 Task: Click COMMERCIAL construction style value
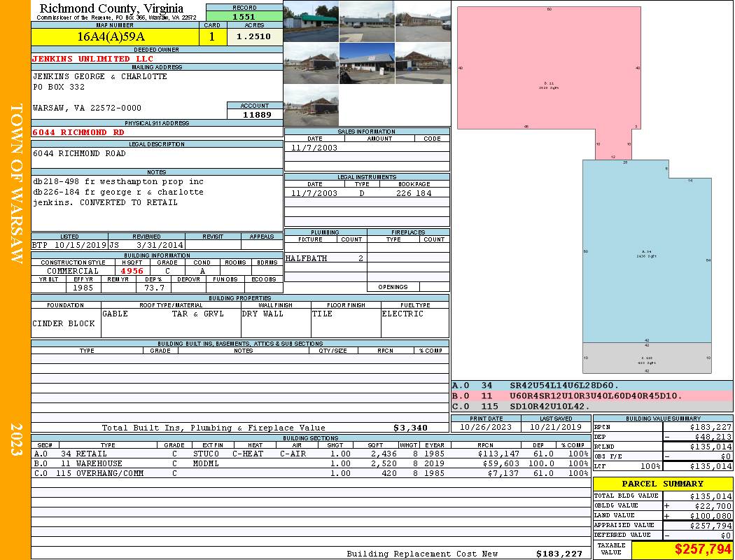coord(73,271)
